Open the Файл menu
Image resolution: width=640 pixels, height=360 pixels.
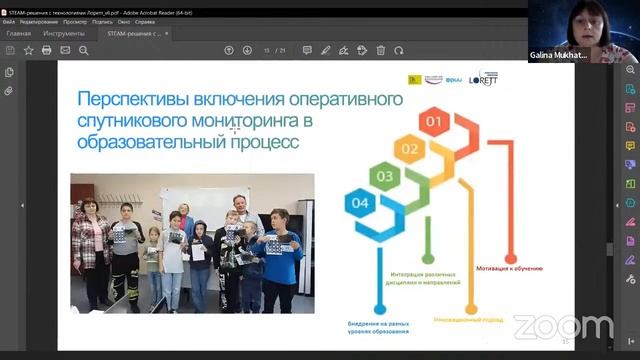click(9, 22)
